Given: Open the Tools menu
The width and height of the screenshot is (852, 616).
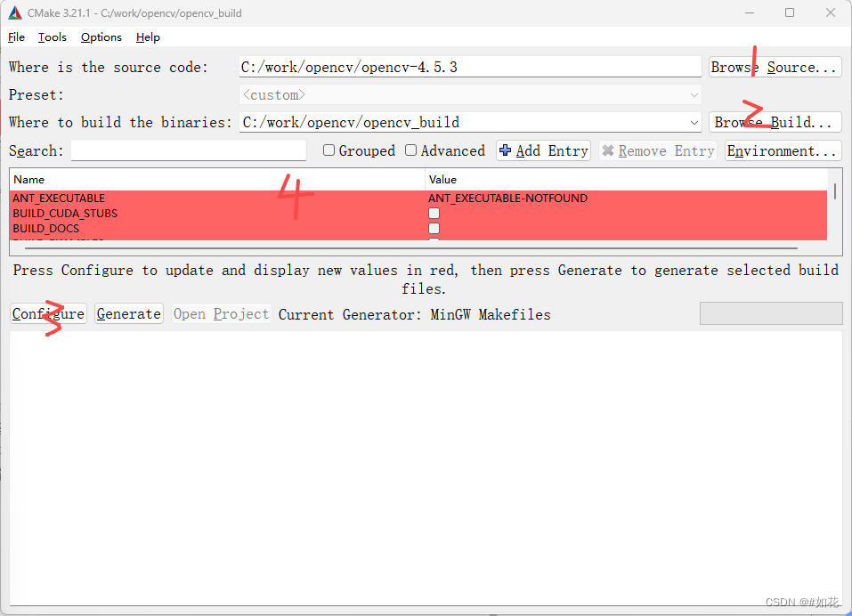Looking at the screenshot, I should pyautogui.click(x=52, y=37).
